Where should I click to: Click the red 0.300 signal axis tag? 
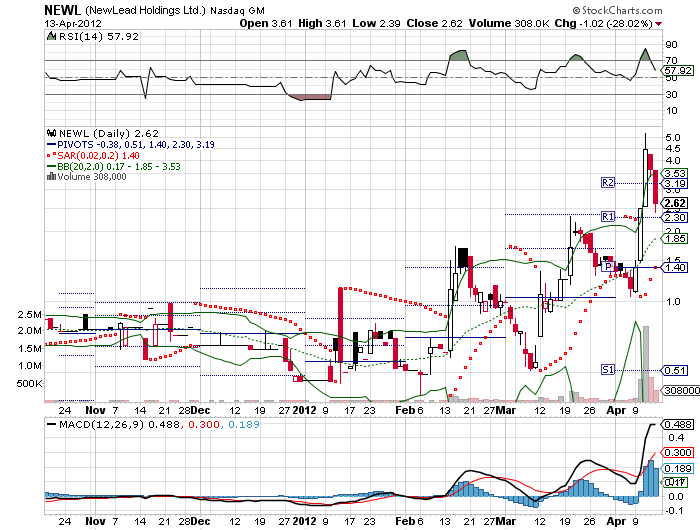click(x=678, y=453)
